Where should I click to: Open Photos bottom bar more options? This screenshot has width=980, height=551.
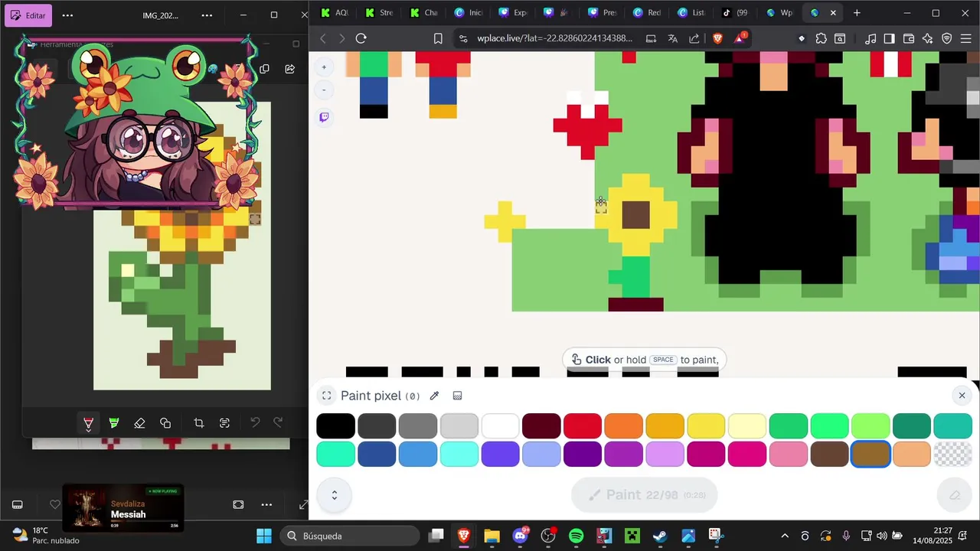click(x=266, y=505)
